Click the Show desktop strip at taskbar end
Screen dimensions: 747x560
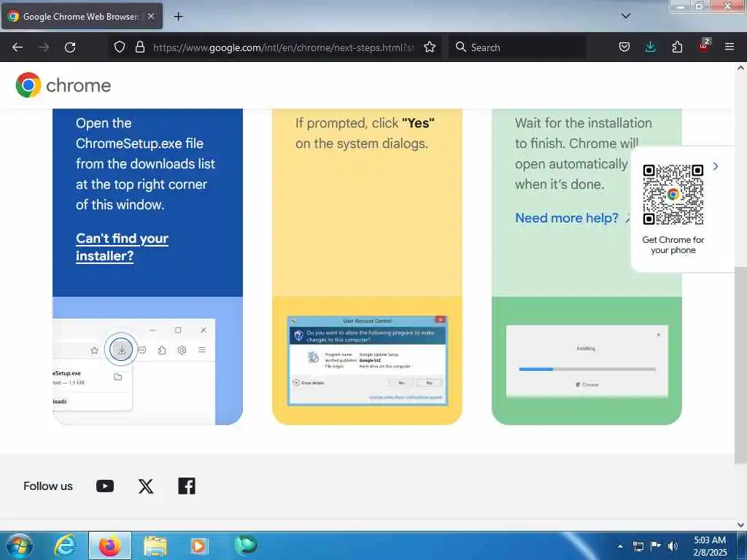(x=742, y=545)
